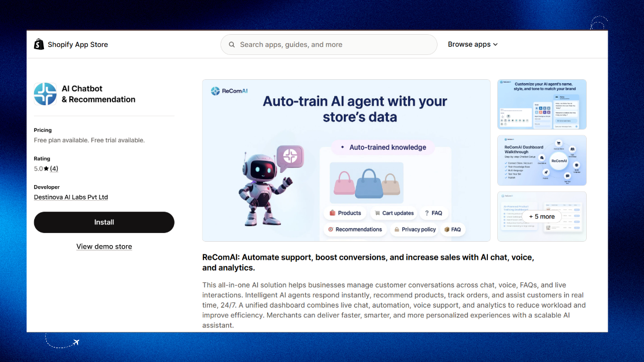Image resolution: width=644 pixels, height=362 pixels.
Task: Click the Privacy policy lock chip
Action: coord(414,229)
